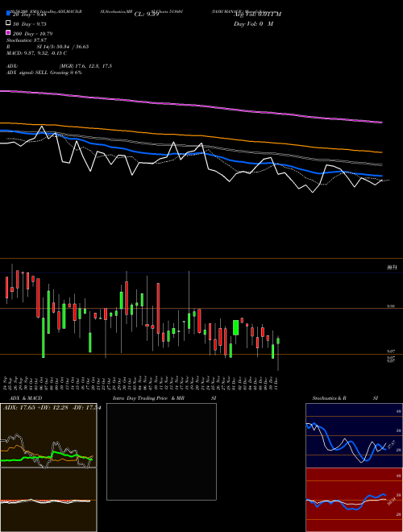This screenshot has width=403, height=532.
Task: Click the ADX '(MGR) 17.6, 12.3, 17.5' values
Action: pos(85,66)
